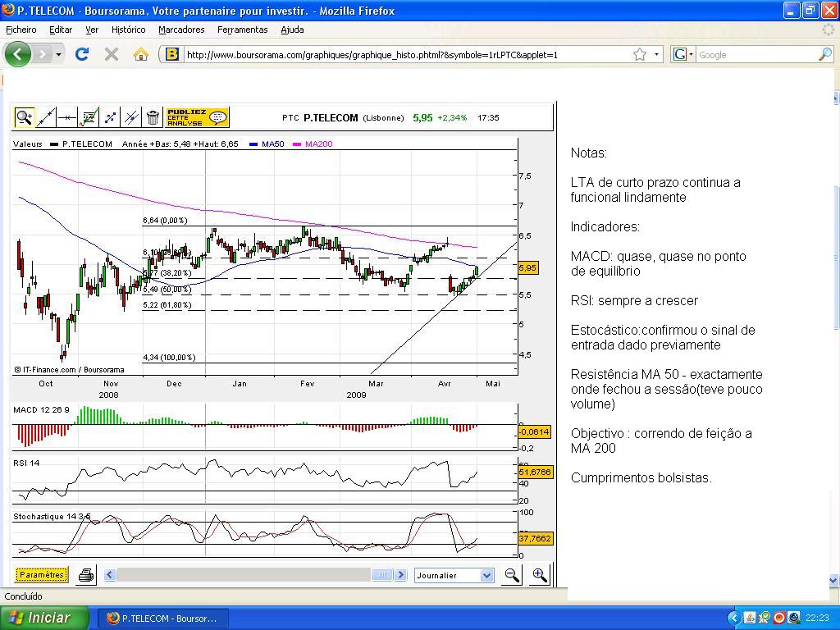Open the chart indicators tool icon
Screen dimensions: 840x630
89,116
